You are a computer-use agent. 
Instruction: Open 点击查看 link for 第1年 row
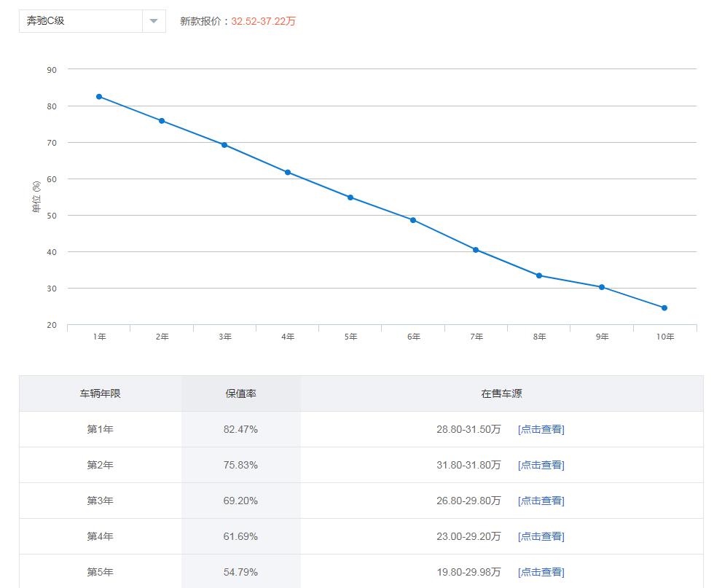coord(541,430)
